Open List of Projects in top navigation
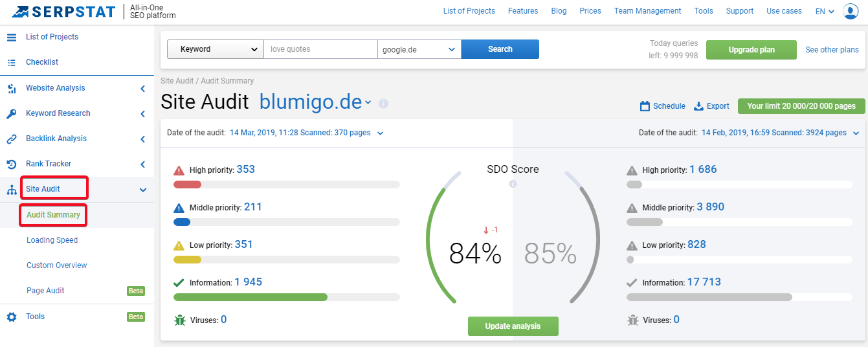The width and height of the screenshot is (868, 347). [x=469, y=11]
